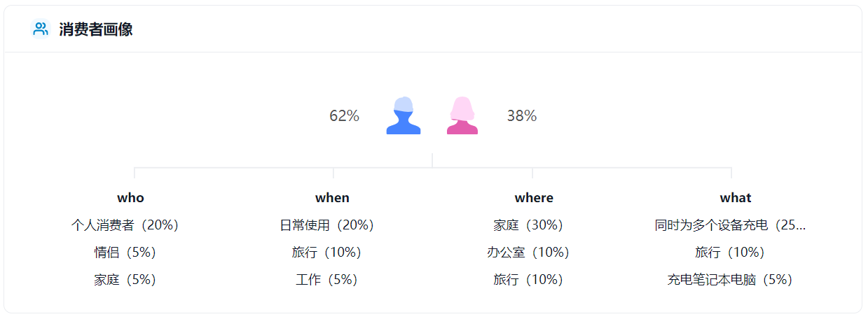This screenshot has height=319, width=868.
Task: Open the "where" column header
Action: [534, 198]
